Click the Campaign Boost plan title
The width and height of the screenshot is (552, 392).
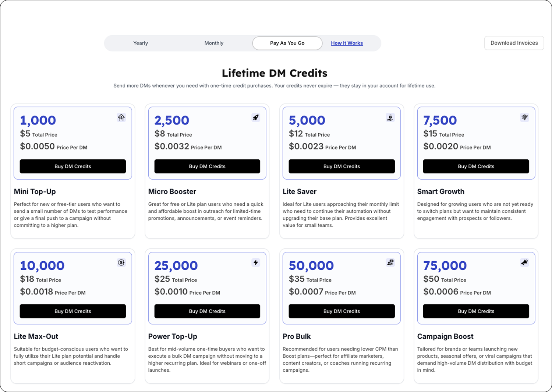point(445,336)
